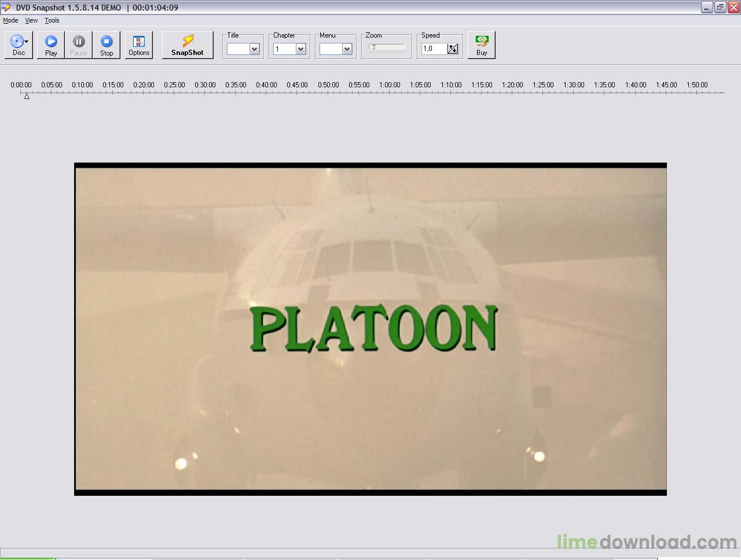741x560 pixels.
Task: Click the Speed spinner arrows icon
Action: click(453, 49)
